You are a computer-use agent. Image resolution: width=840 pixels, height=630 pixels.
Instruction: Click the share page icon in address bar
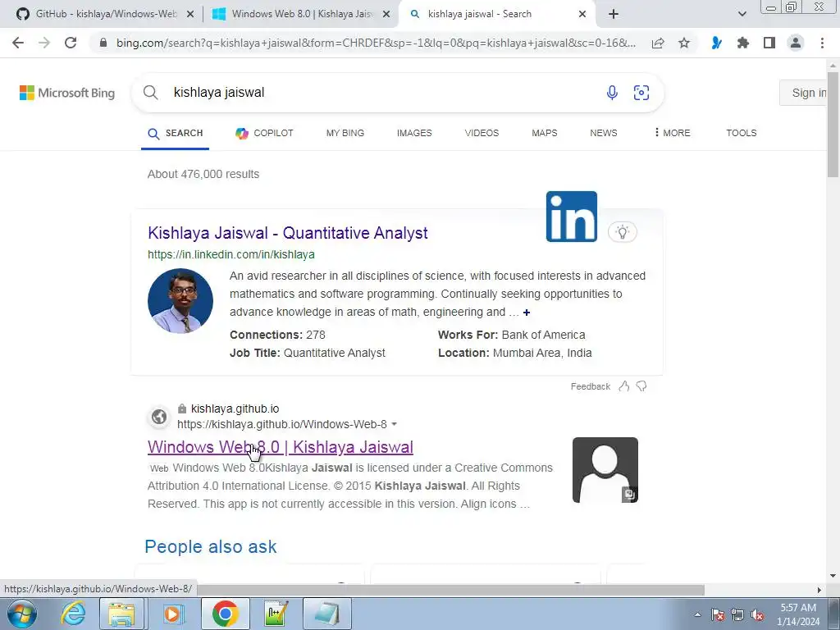coord(658,43)
